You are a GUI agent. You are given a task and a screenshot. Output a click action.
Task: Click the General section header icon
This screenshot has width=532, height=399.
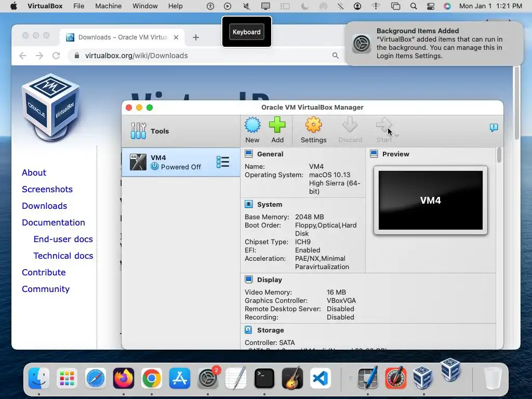click(249, 154)
